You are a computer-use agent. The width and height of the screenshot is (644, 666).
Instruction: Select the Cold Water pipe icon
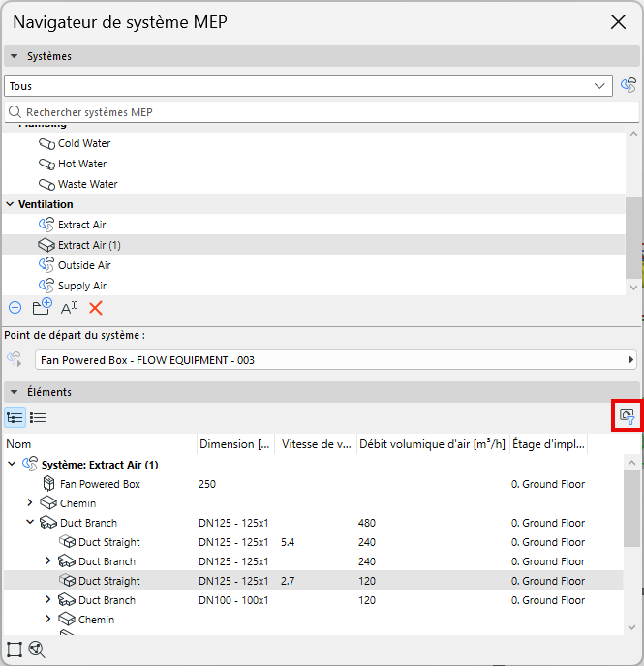click(46, 144)
